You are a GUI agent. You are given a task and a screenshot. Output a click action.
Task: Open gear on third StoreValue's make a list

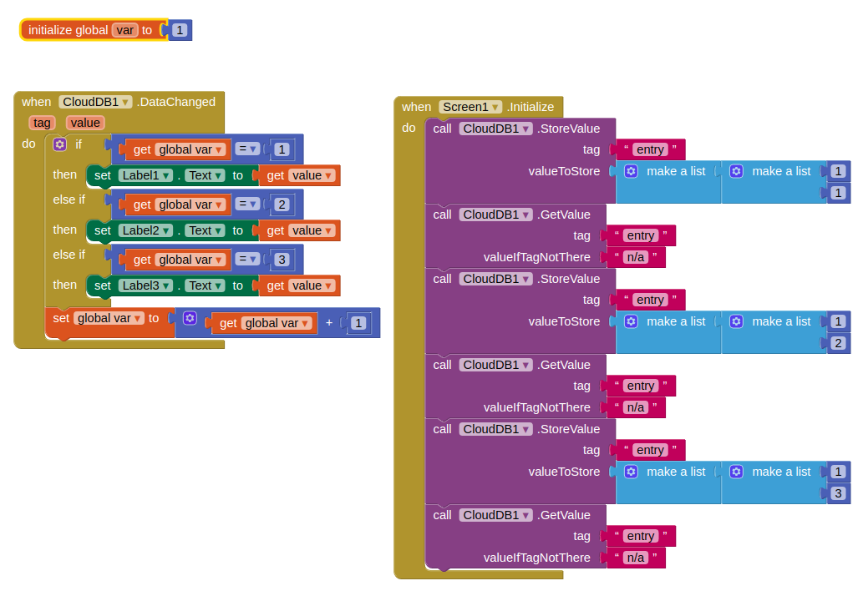[x=631, y=472]
